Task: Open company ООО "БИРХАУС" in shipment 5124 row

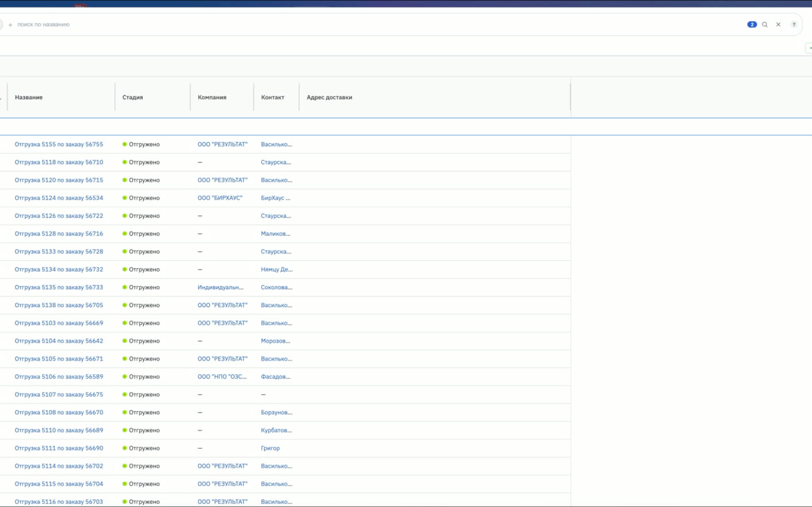Action: click(220, 198)
